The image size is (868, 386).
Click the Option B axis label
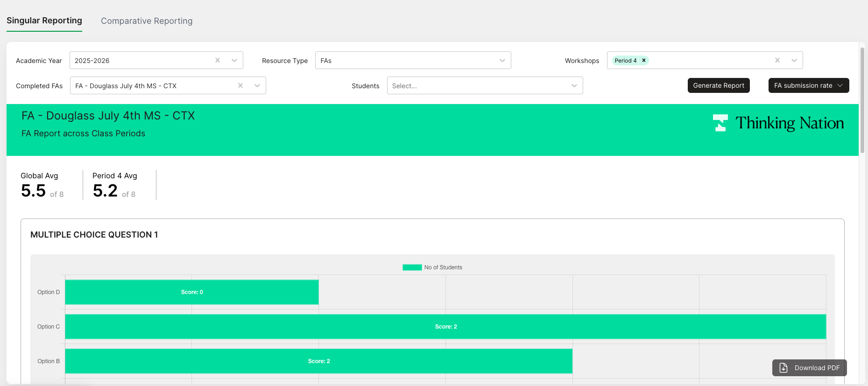(x=49, y=361)
